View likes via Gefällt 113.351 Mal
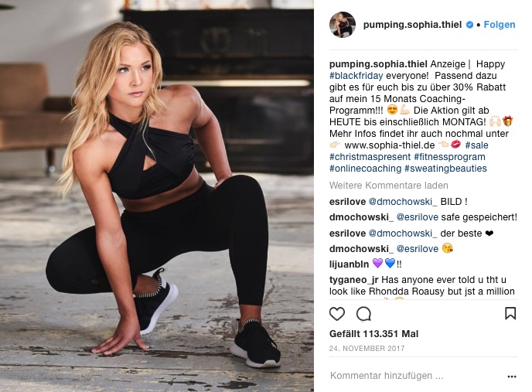 [x=373, y=334]
